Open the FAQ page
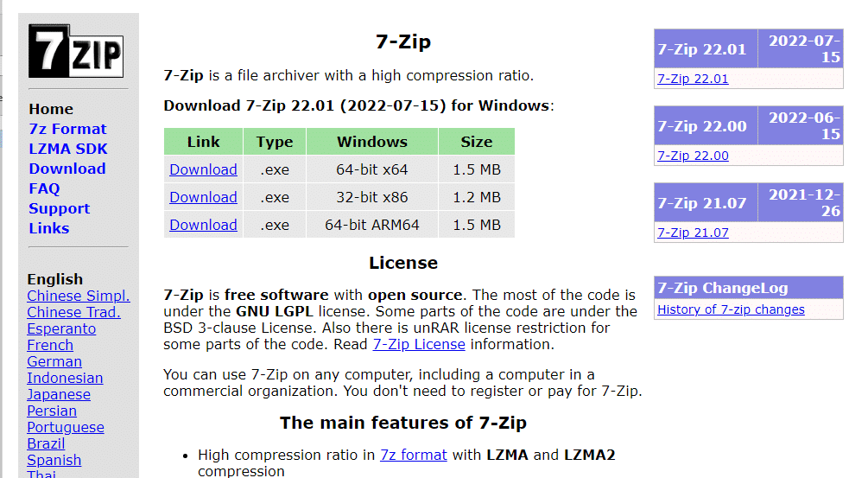 point(44,189)
